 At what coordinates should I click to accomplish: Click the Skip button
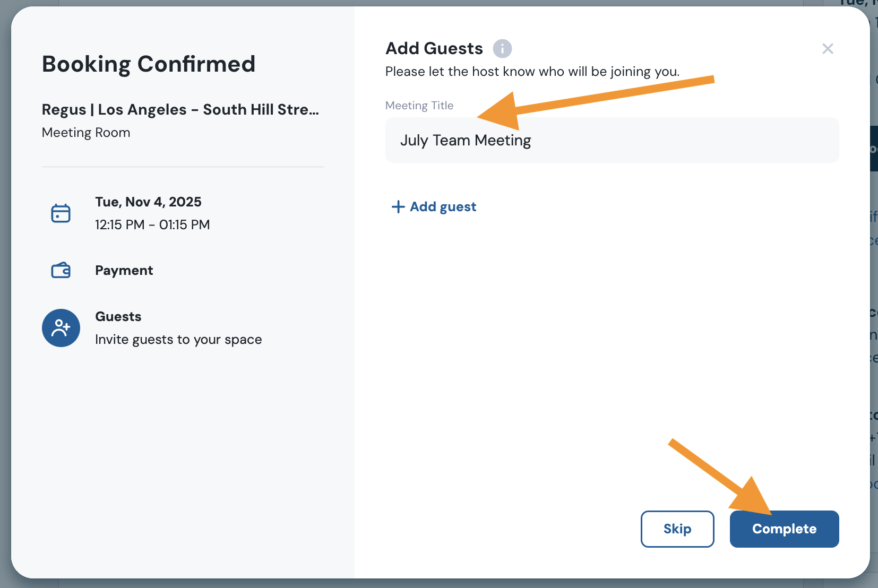tap(677, 529)
